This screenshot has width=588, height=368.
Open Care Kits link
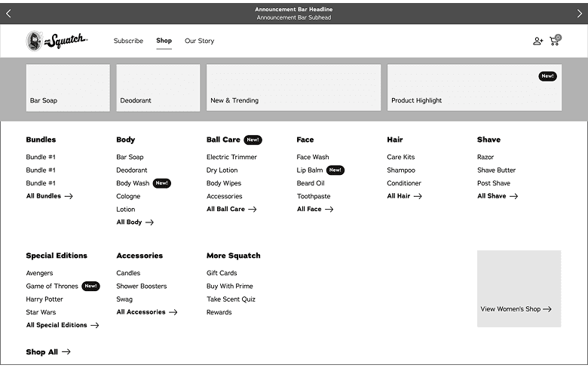click(401, 157)
